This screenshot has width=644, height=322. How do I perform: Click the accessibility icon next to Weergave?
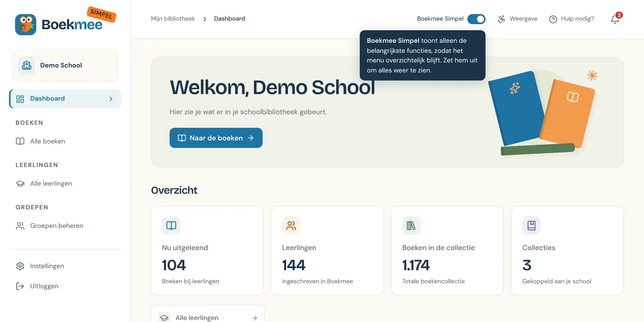coord(502,19)
